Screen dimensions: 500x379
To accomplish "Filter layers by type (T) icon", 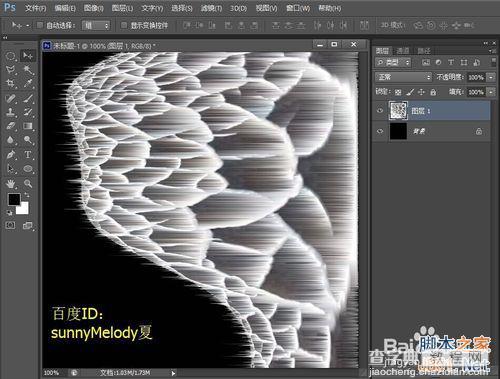I will coord(451,62).
